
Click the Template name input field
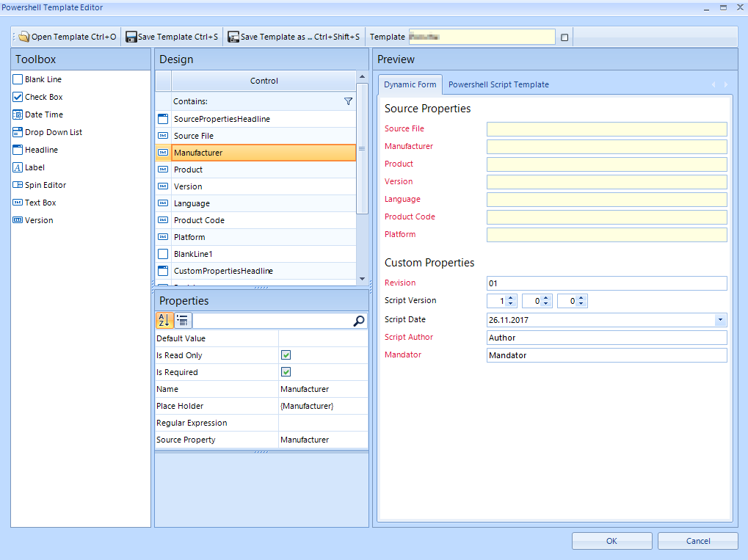coord(482,37)
